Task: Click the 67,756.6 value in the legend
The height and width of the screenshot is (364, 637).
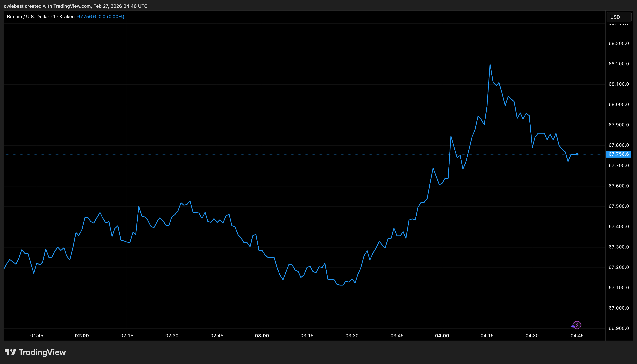Action: point(86,17)
